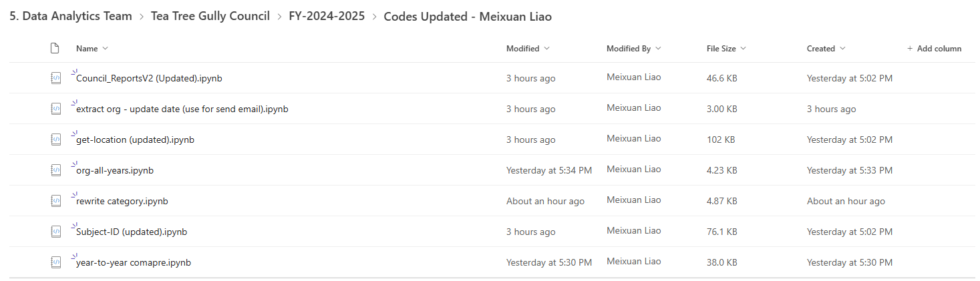Click the rewrite category notebook file icon

pos(56,201)
